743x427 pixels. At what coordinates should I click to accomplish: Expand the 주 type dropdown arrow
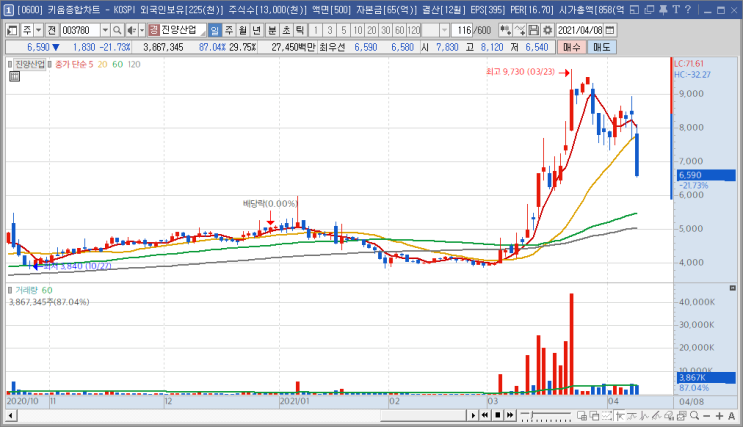click(x=39, y=30)
